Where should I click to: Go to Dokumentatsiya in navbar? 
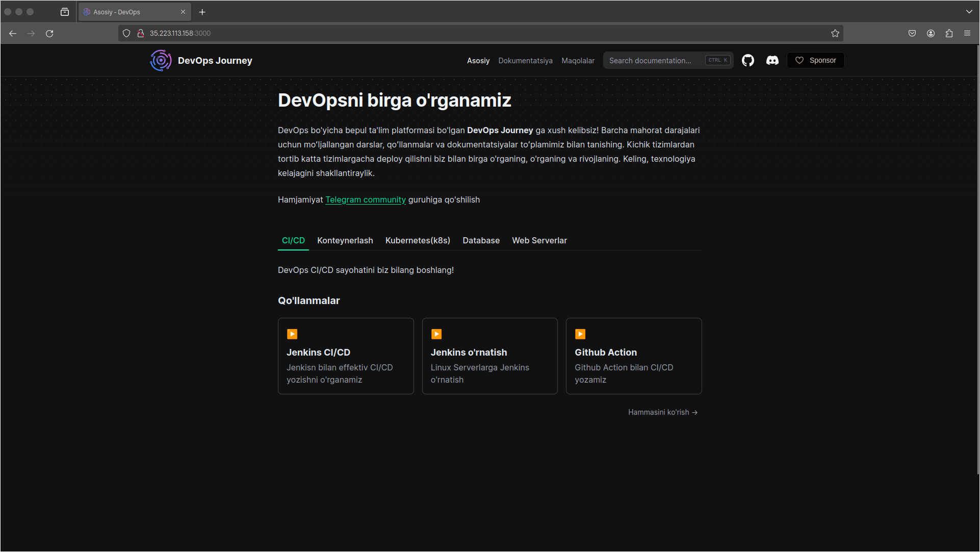click(x=525, y=60)
